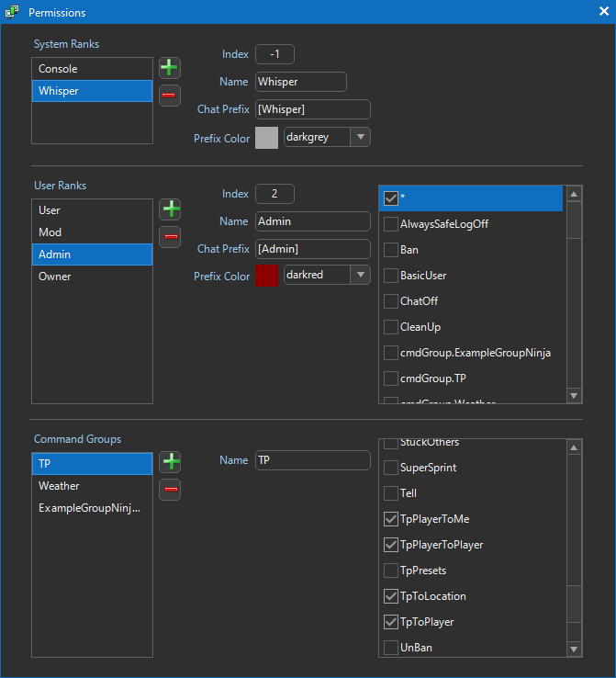This screenshot has width=616, height=678.
Task: Choose the Weather command group
Action: (92, 486)
